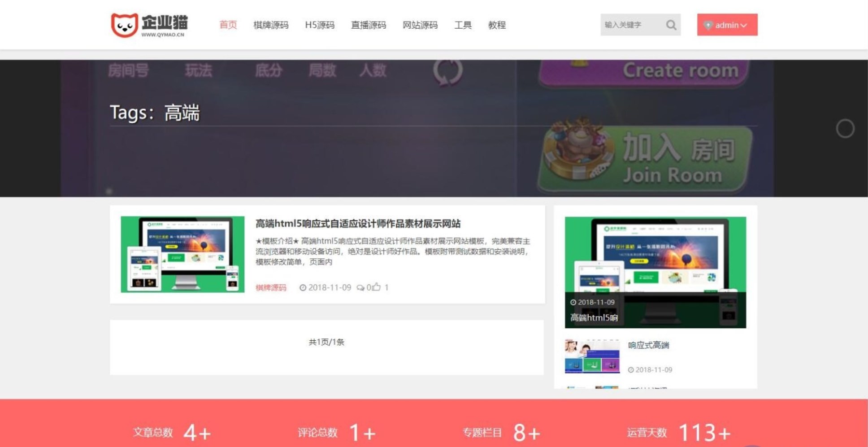
Task: Click the thumbs-up like icon on article
Action: click(x=376, y=287)
